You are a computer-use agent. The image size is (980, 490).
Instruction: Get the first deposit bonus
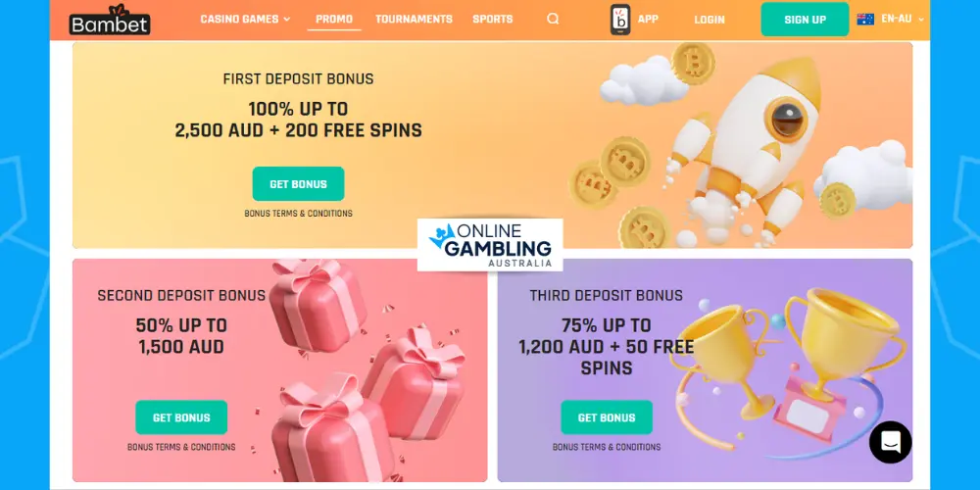point(298,184)
